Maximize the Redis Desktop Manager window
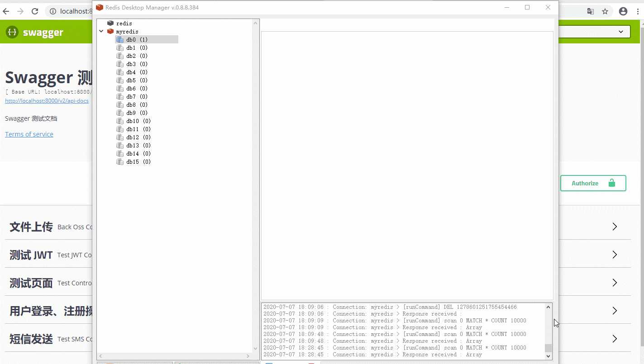644x364 pixels. coord(527,7)
